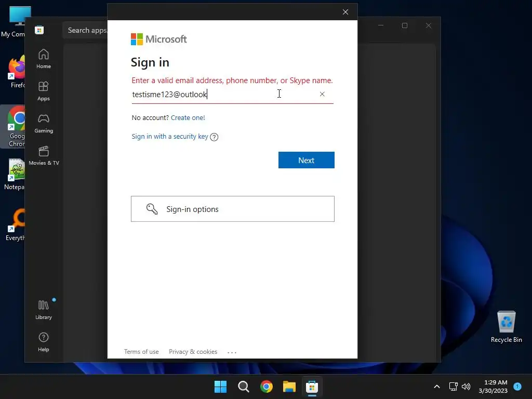Open Home in Microsoft Store sidebar
This screenshot has height=399, width=532.
coord(44,59)
